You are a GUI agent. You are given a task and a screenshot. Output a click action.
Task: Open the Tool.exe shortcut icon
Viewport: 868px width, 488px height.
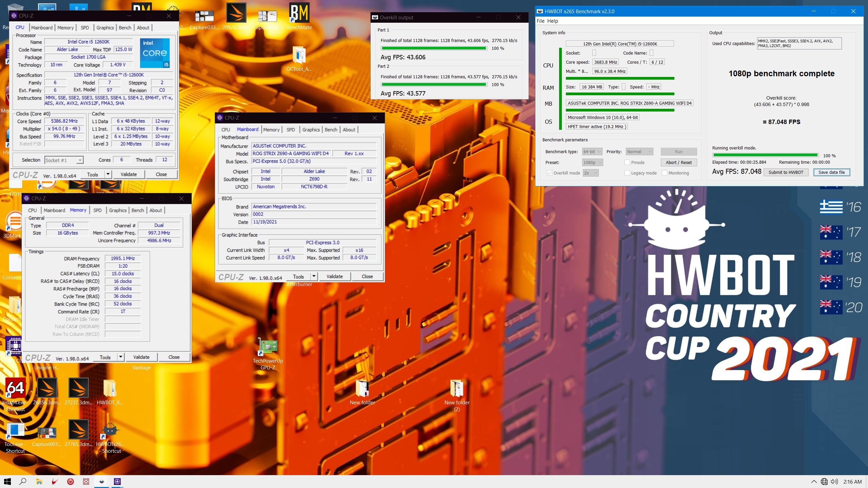coord(16,437)
